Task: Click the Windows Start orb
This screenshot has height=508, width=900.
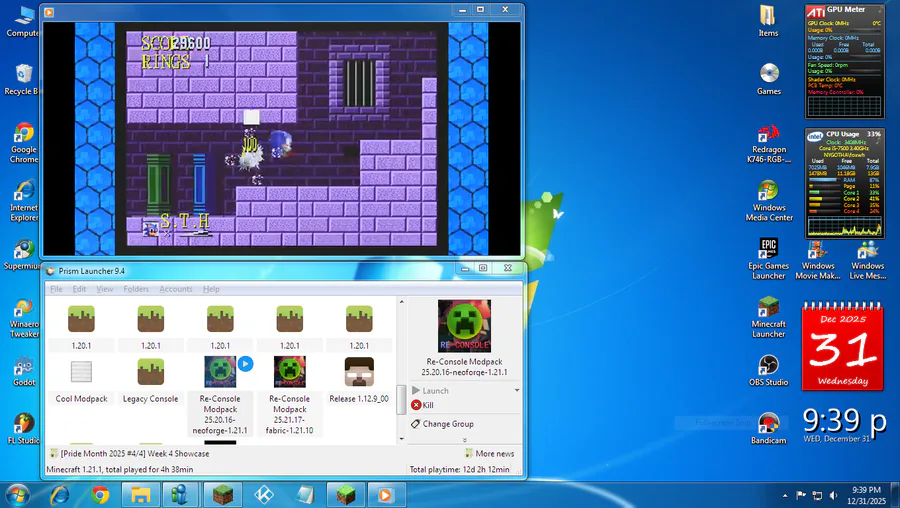Action: (x=17, y=495)
